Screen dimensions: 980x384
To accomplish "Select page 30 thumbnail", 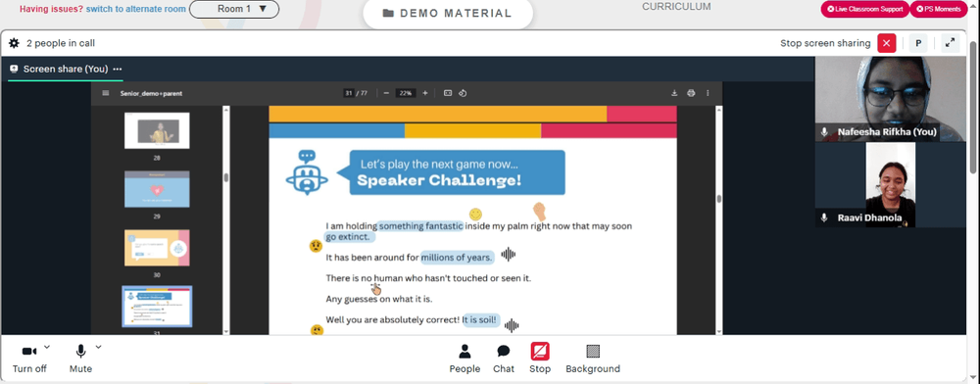I will (x=157, y=248).
